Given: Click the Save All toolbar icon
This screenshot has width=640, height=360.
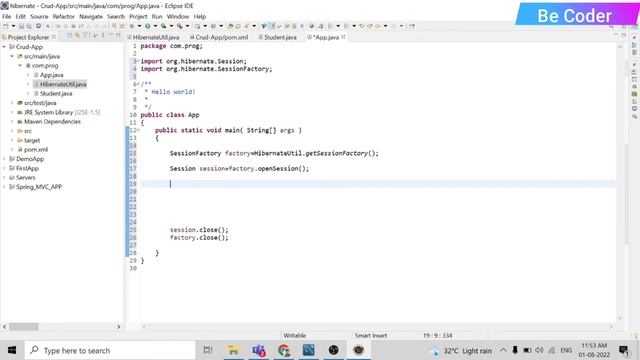Looking at the screenshot, I should coord(29,26).
